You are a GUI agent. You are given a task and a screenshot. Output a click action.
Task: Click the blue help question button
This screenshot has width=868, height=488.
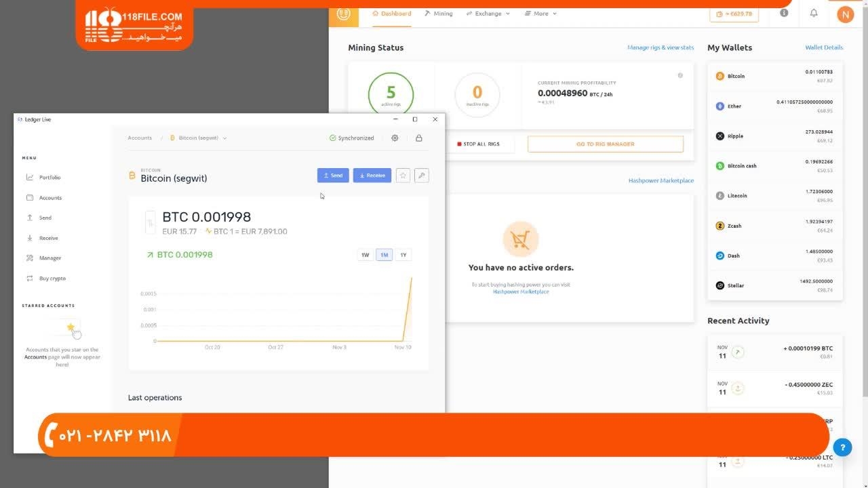click(x=842, y=447)
